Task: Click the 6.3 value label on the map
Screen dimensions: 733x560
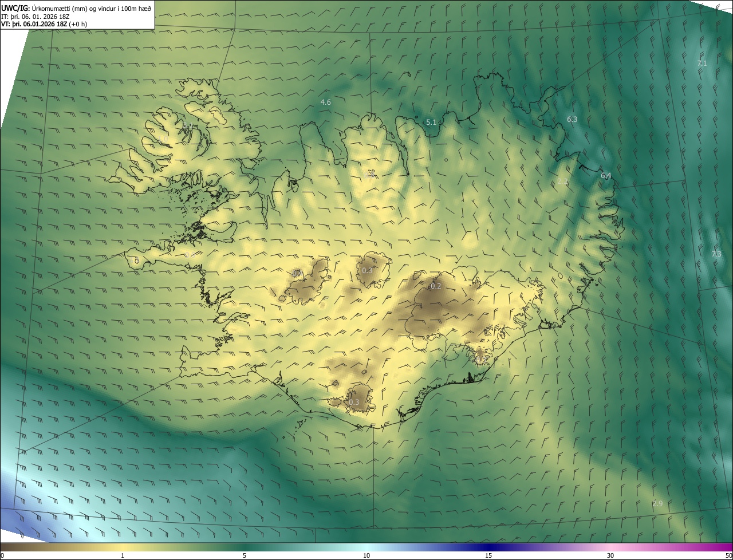Action: (x=572, y=119)
